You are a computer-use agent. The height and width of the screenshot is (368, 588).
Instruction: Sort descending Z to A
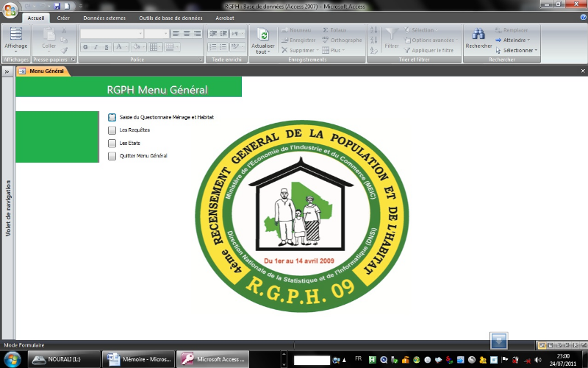(x=373, y=40)
